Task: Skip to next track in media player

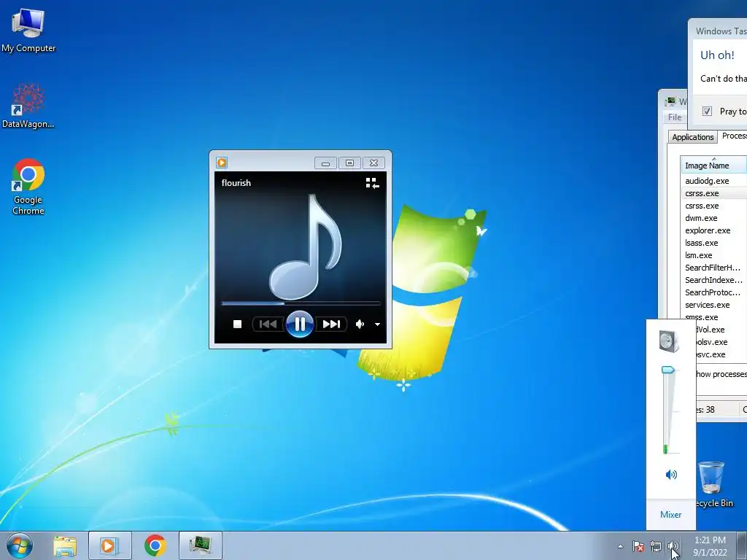Action: click(x=332, y=324)
